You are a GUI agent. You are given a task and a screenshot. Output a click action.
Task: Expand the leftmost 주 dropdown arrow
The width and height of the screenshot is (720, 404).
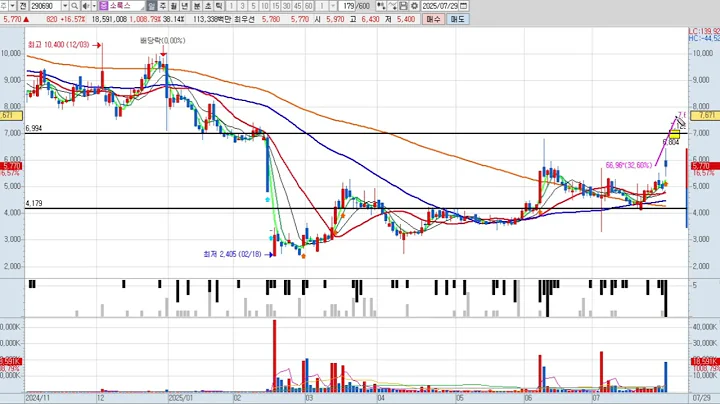[x=12, y=6]
